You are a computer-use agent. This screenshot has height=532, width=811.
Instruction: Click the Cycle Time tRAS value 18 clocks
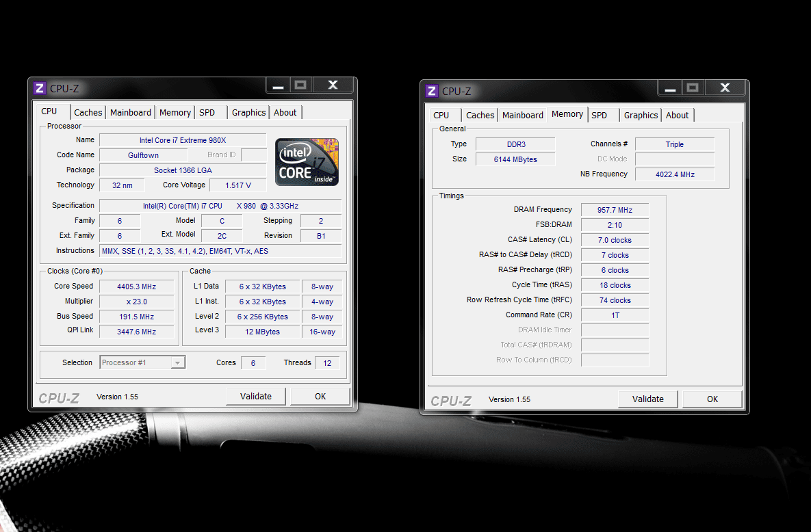[615, 285]
